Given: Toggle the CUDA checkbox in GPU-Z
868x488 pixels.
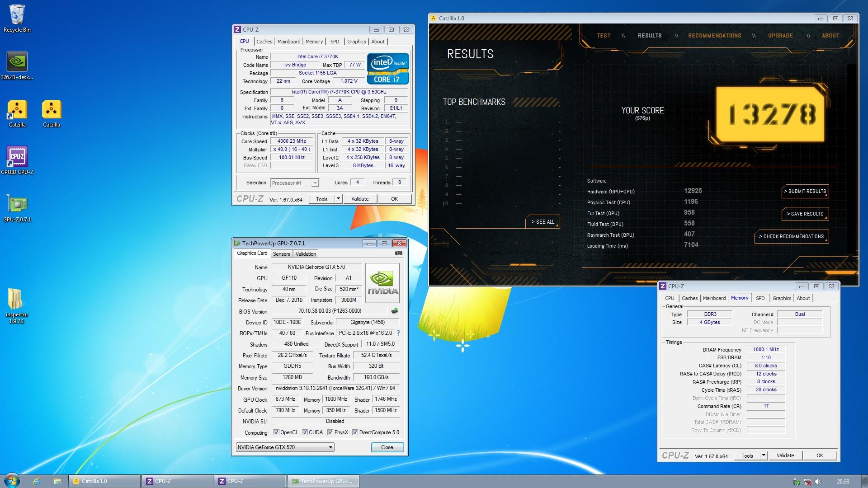Looking at the screenshot, I should click(305, 432).
